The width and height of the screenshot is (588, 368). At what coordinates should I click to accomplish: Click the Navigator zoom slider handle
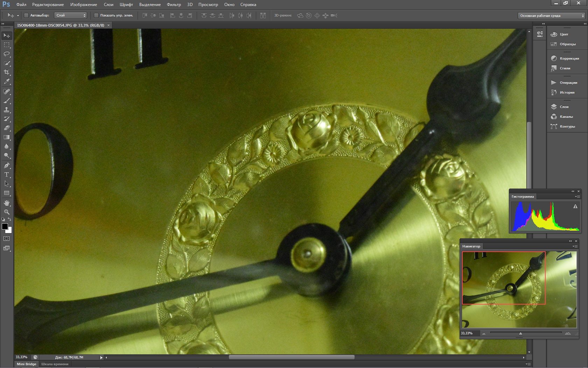click(x=520, y=333)
